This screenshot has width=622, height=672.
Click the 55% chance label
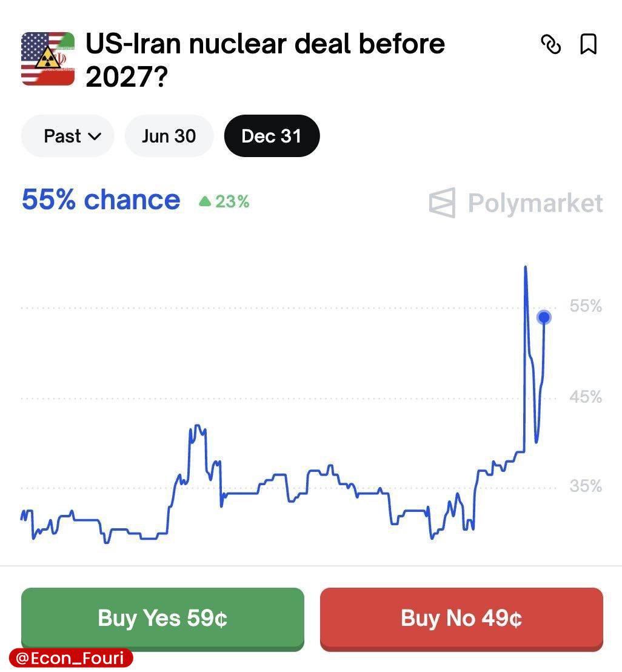coord(101,200)
